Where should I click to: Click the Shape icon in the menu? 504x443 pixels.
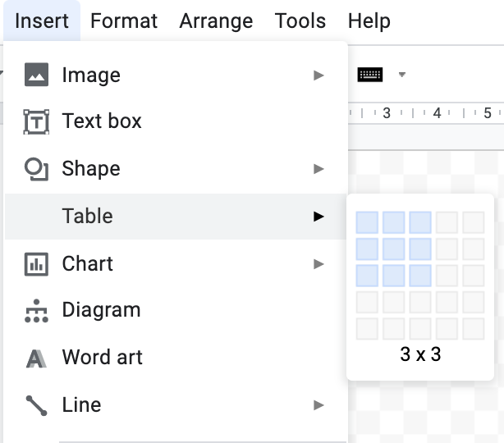coord(36,169)
